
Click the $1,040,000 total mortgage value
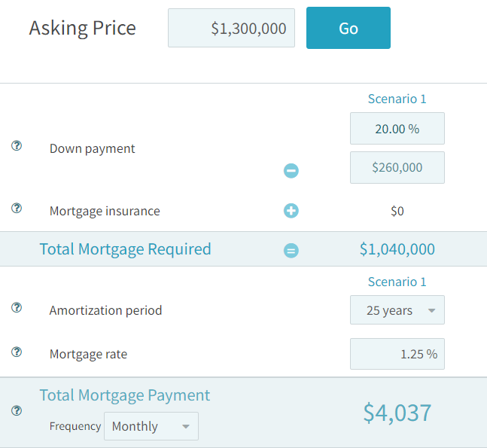point(397,249)
